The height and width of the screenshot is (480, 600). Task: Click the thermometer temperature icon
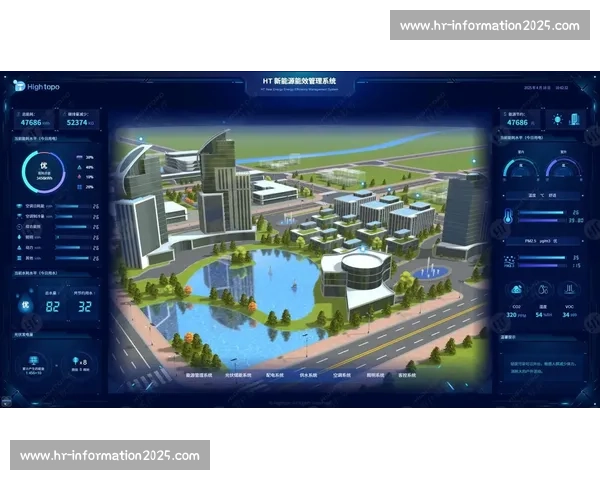pos(508,217)
